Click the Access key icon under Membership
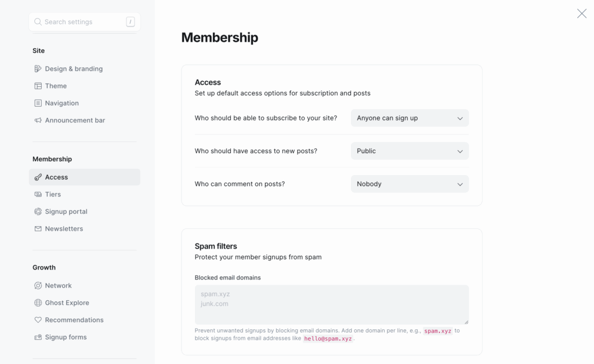The image size is (594, 364). [37, 177]
